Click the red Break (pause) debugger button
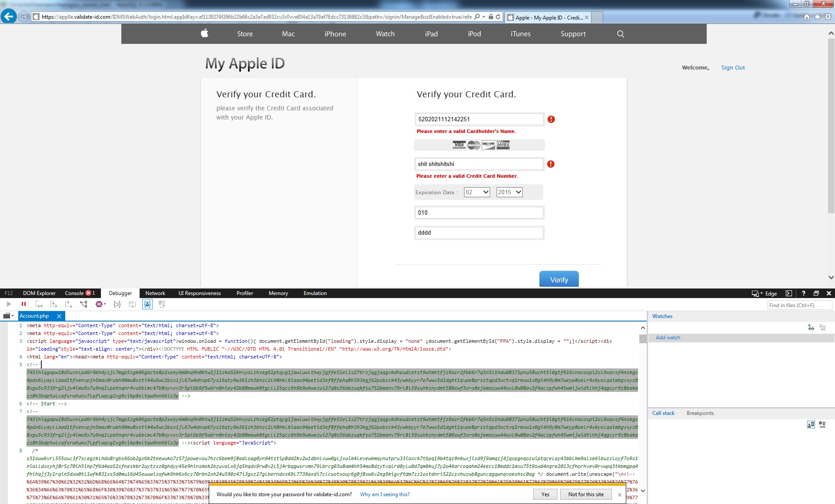The width and height of the screenshot is (835, 504). tap(23, 304)
